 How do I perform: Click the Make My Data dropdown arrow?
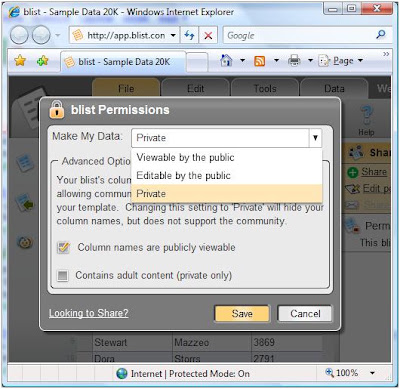315,138
